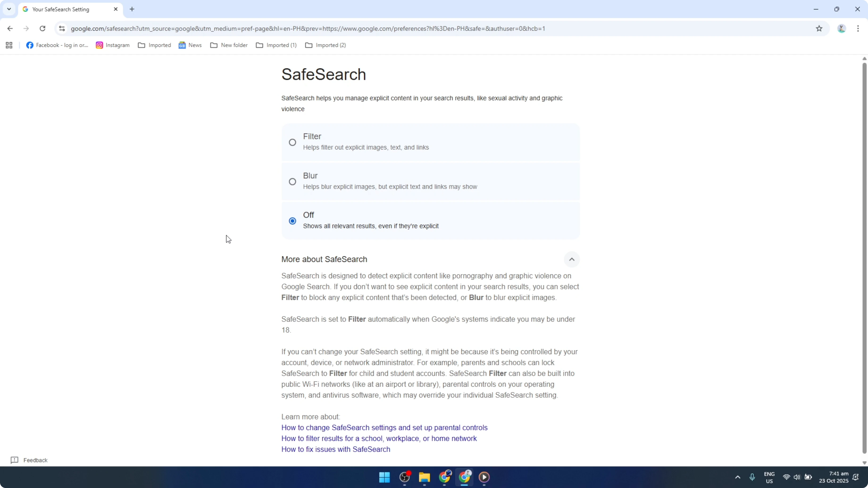868x488 pixels.
Task: Click the site information icon in address bar
Action: pyautogui.click(x=62, y=28)
